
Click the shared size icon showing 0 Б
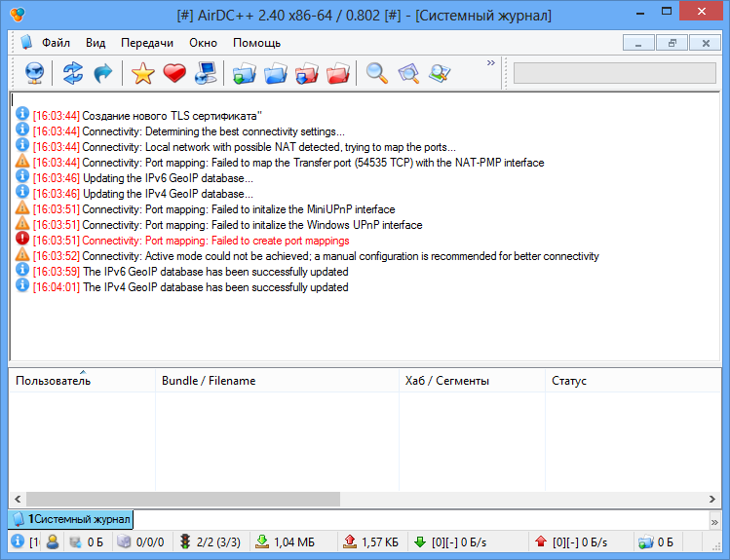pyautogui.click(x=75, y=541)
